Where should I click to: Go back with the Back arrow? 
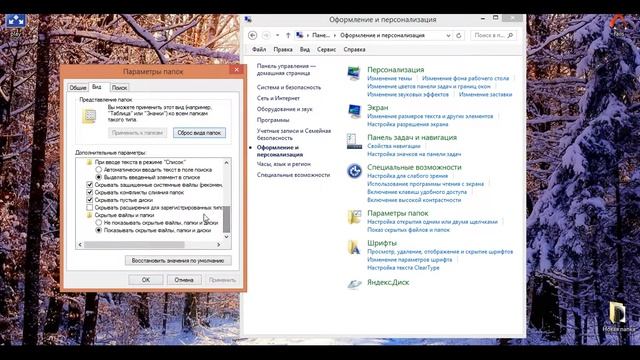(x=253, y=36)
